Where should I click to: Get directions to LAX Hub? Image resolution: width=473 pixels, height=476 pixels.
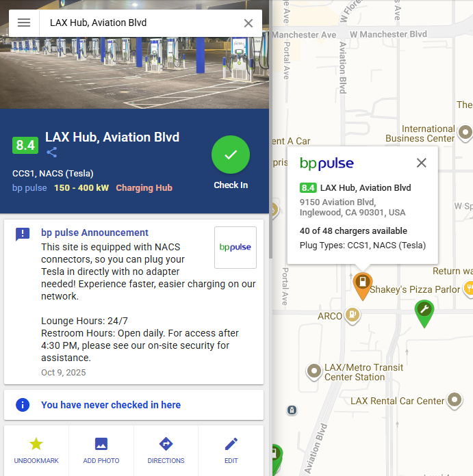pyautogui.click(x=166, y=450)
